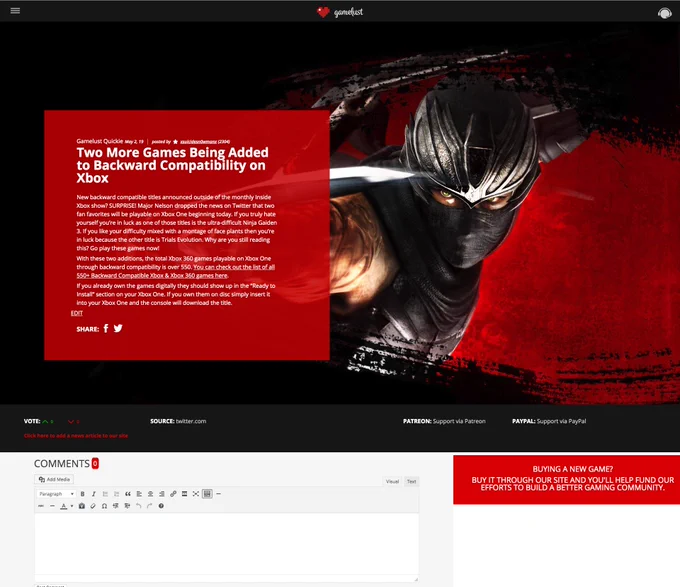Share article on Facebook
Image resolution: width=680 pixels, height=587 pixels.
click(106, 329)
